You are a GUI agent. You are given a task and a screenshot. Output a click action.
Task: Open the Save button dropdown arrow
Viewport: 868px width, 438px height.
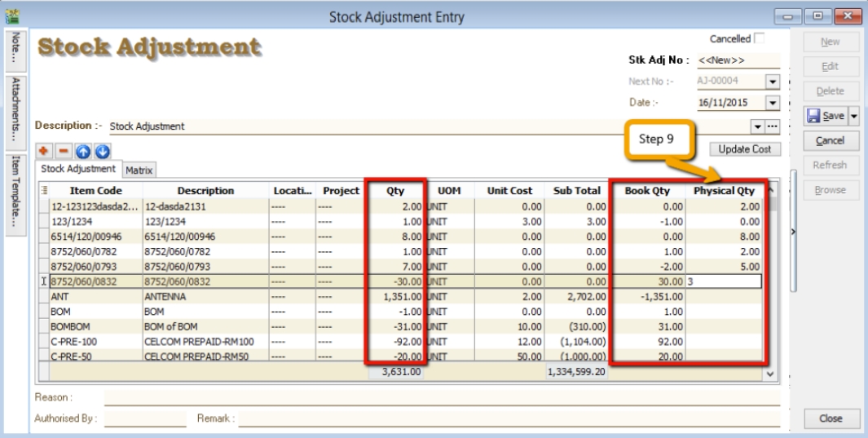[854, 116]
